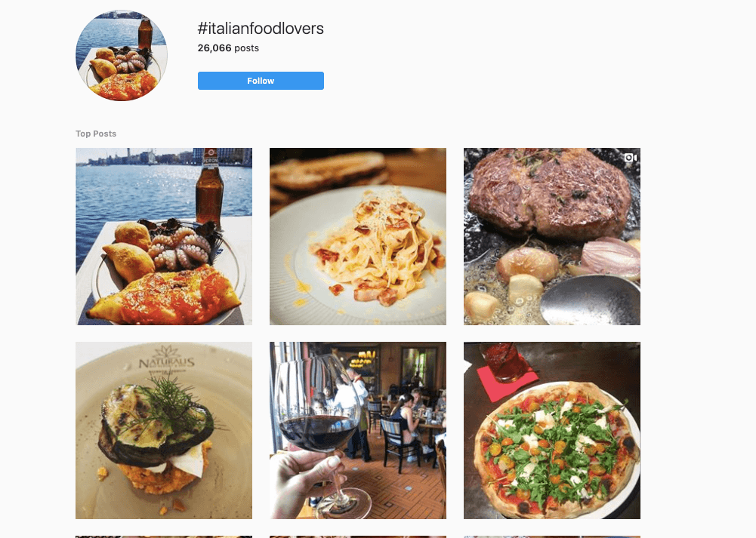Click the partial thumbnail under the wine photo
756x538 pixels.
(357, 536)
